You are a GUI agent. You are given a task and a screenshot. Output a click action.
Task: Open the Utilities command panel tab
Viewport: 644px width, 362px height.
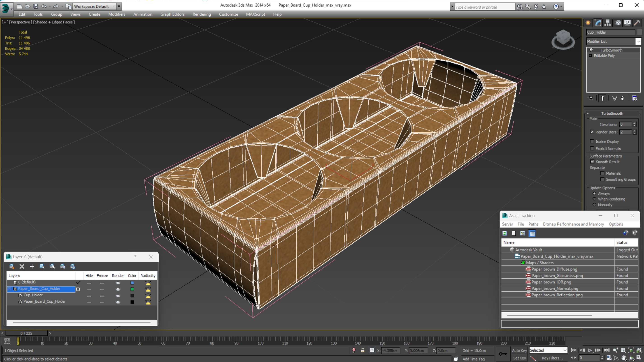pos(637,23)
